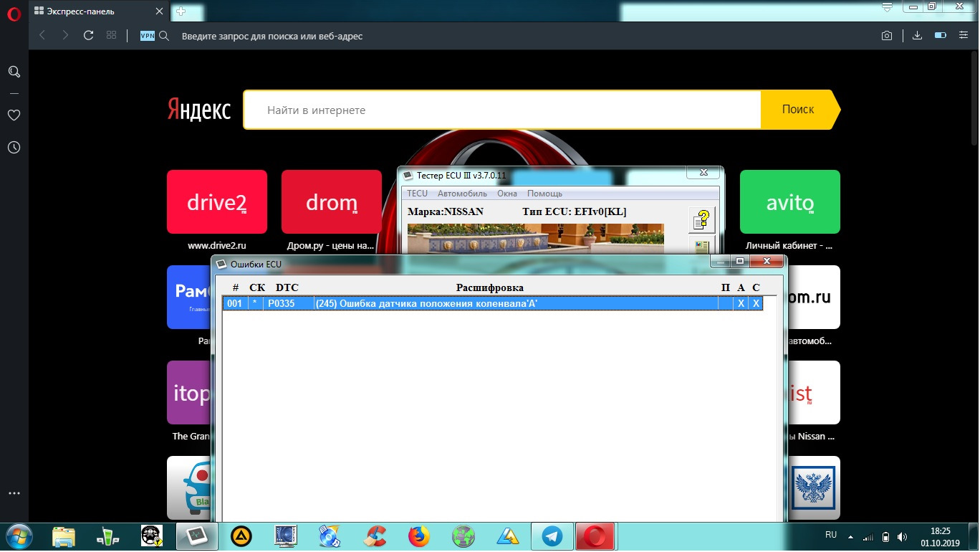Viewport: 980px width, 552px height.
Task: Open Windows Explorer from taskbar
Action: coord(64,536)
